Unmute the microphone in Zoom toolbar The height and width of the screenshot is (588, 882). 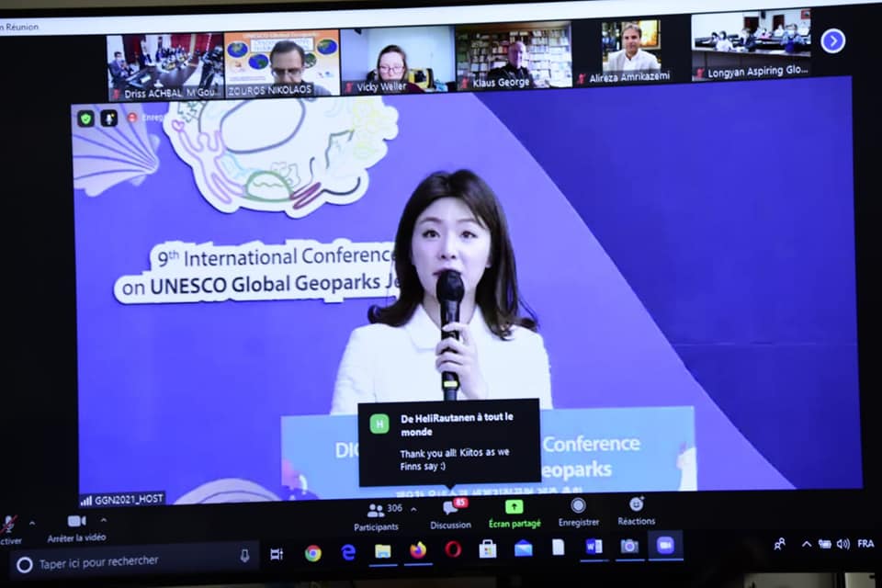(x=8, y=527)
